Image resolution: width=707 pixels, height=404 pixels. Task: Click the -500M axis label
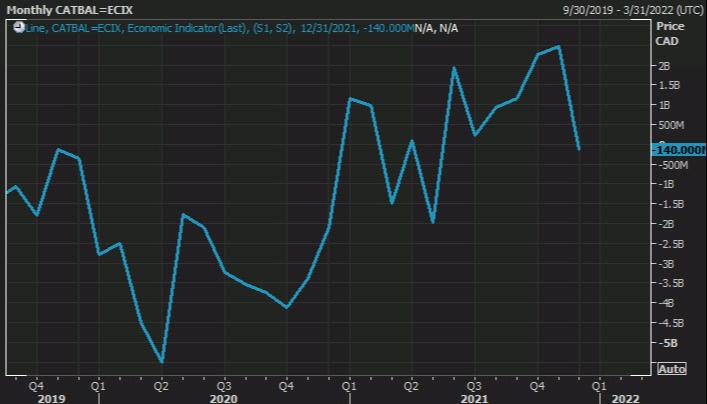click(x=673, y=165)
